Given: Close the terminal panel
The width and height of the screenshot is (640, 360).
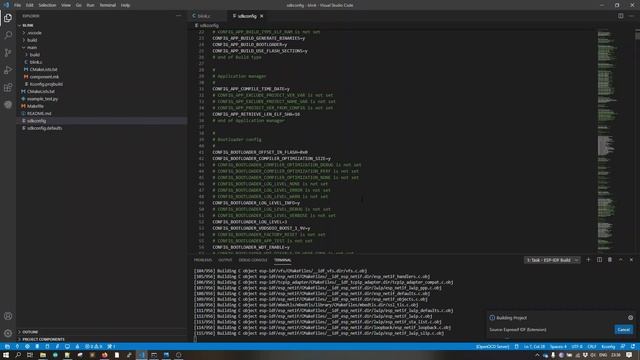Looking at the screenshot, I should click(x=631, y=260).
